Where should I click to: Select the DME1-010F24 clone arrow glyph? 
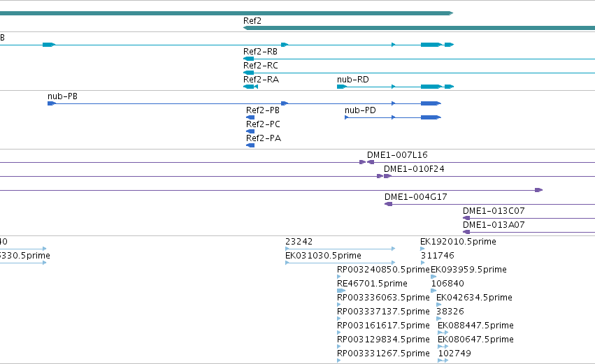pos(387,176)
